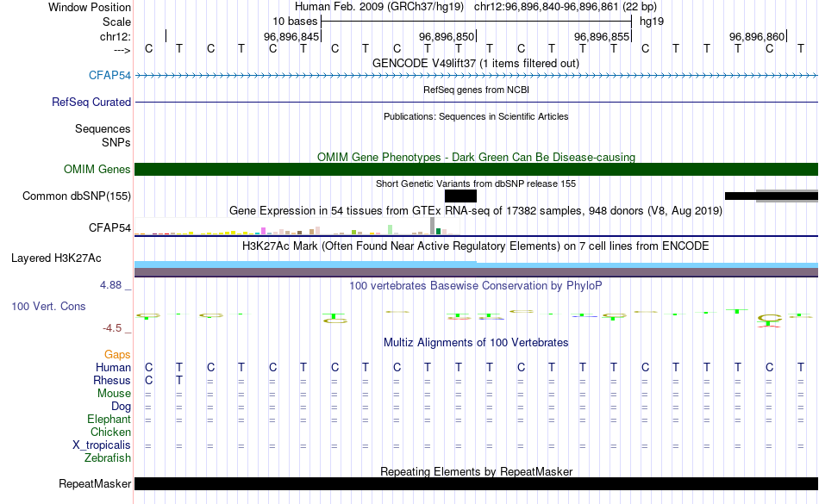
Task: Open the OMIM Genes track label
Action: (97, 169)
